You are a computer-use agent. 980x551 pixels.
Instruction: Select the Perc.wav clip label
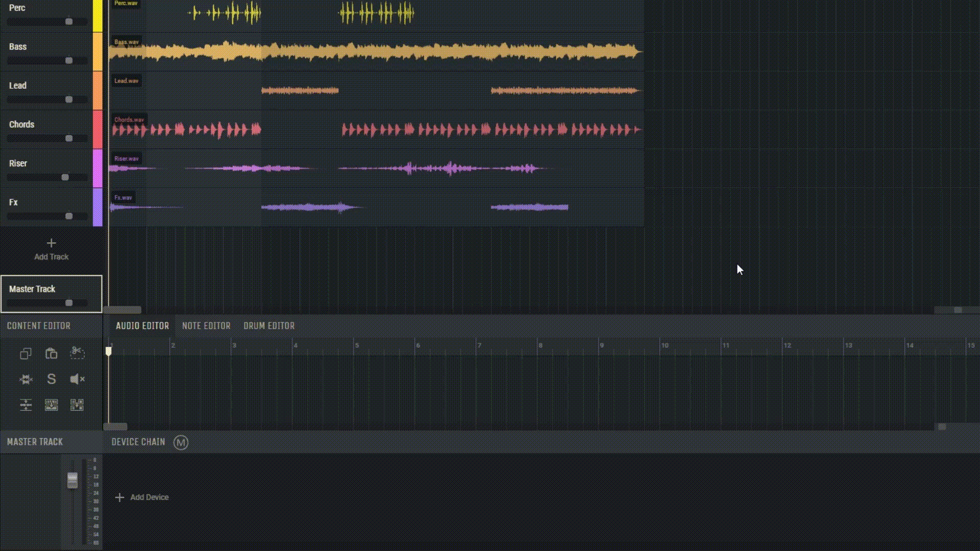coord(126,3)
